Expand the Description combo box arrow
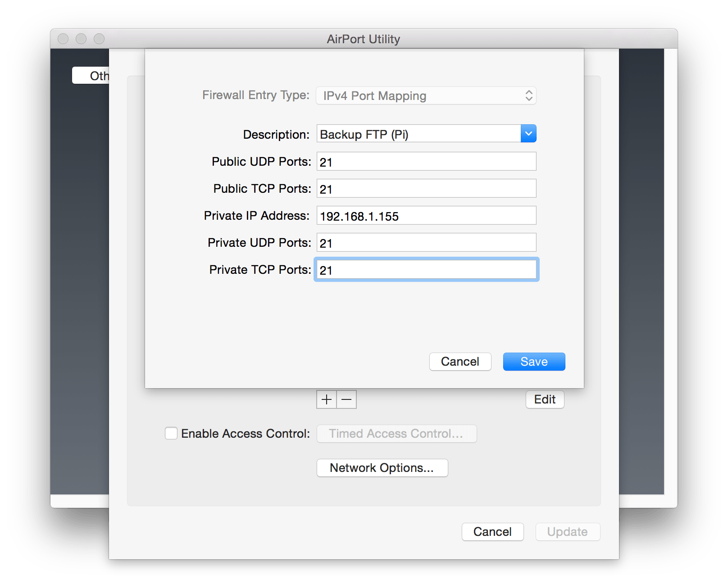Screen dimensions: 728x580 click(x=528, y=134)
